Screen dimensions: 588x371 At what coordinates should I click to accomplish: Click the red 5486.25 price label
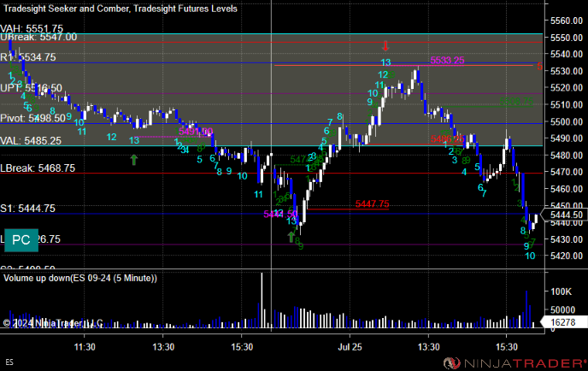447,139
